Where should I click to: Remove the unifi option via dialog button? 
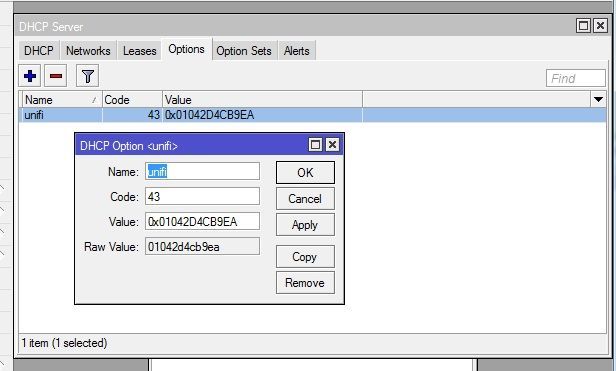click(x=305, y=283)
